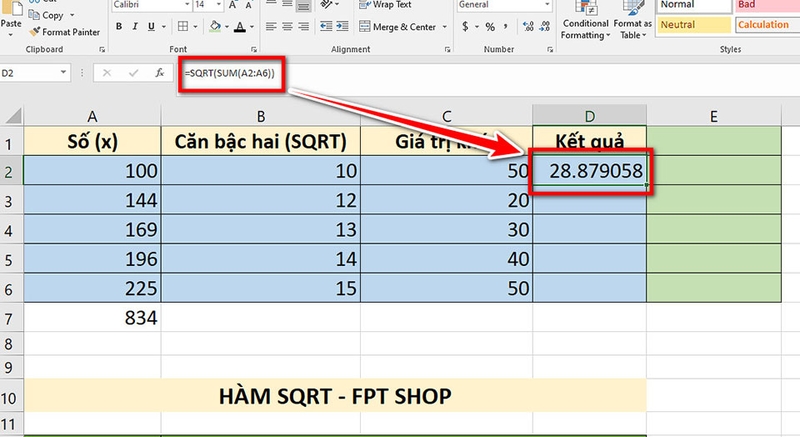Click the text Orientation icon
The height and width of the screenshot is (437, 800).
point(327,5)
